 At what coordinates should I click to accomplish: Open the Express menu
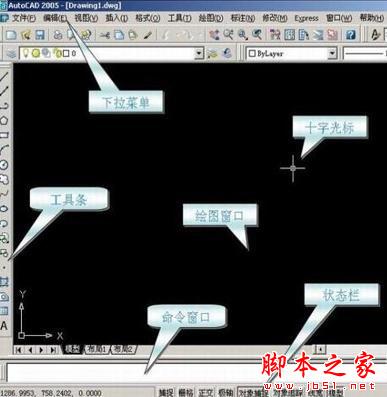(x=306, y=18)
